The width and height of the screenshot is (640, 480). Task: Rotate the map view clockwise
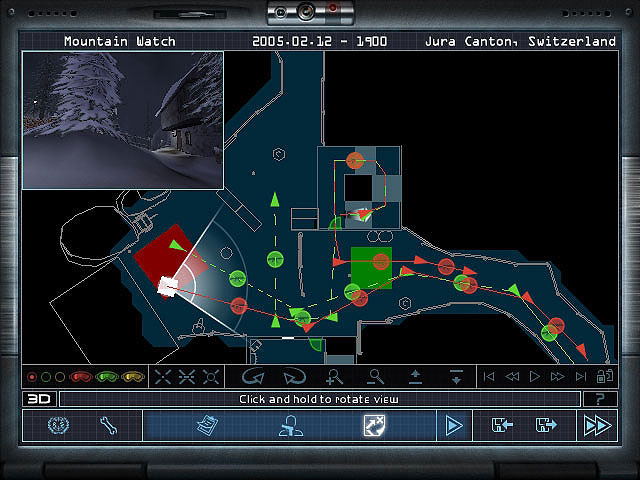click(x=293, y=377)
